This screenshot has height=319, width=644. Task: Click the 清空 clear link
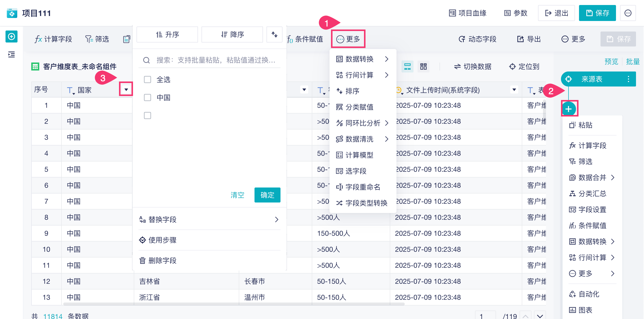237,195
